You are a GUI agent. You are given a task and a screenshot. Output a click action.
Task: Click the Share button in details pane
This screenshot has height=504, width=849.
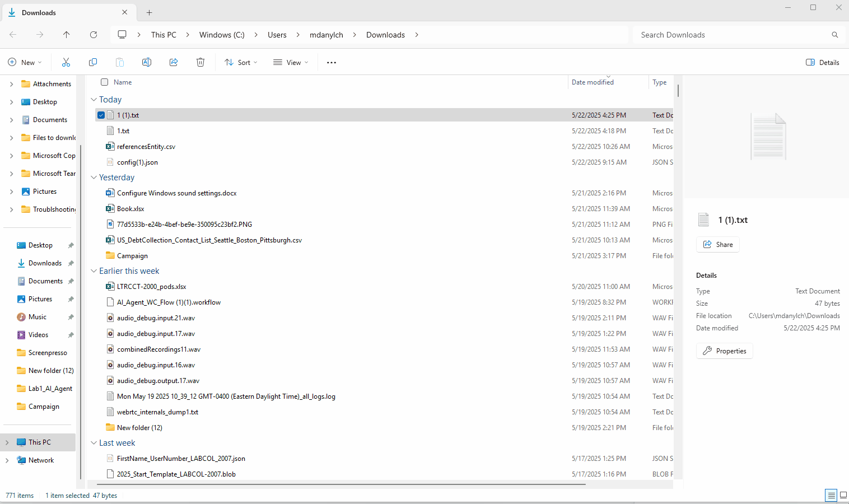(x=718, y=245)
